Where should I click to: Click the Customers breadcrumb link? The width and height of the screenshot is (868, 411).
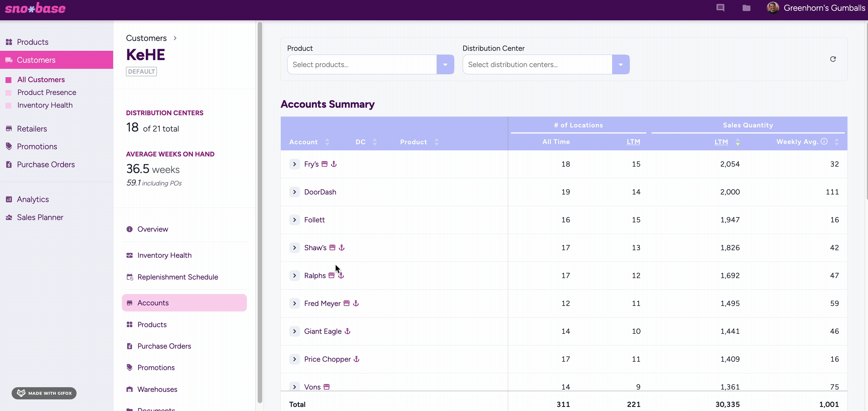click(x=146, y=38)
